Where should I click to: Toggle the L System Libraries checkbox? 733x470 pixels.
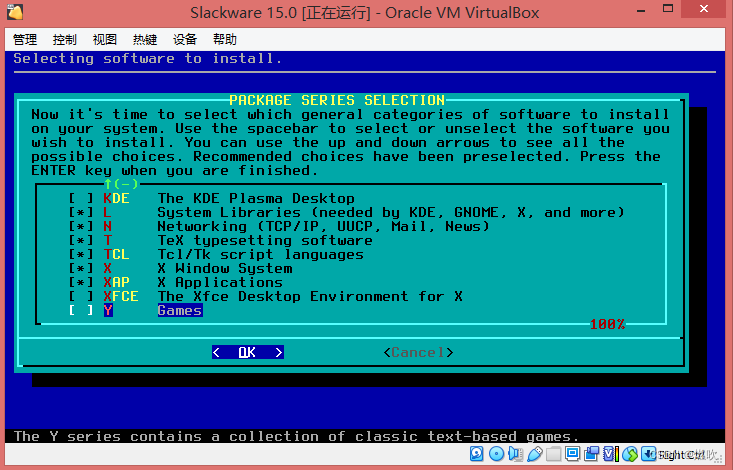81,212
